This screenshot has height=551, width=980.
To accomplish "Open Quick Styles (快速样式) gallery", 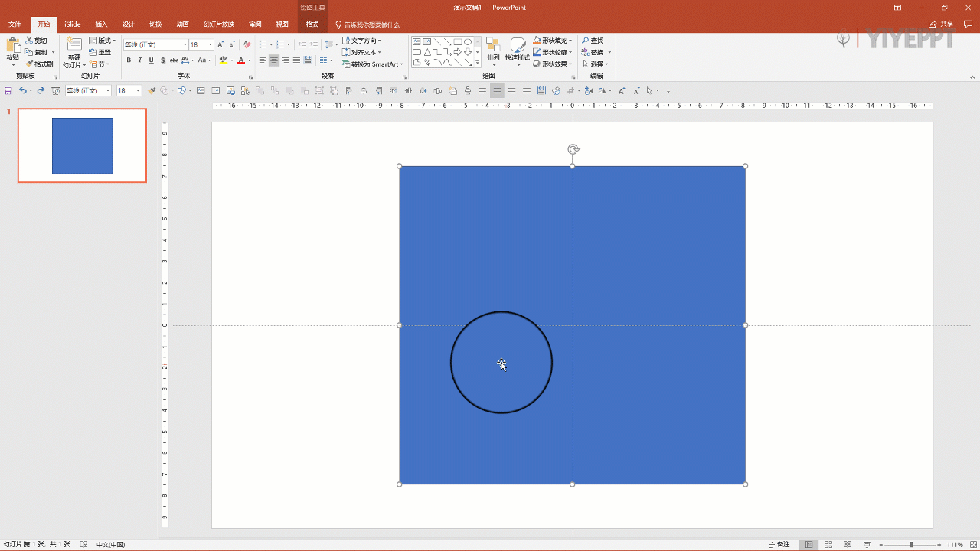I will [x=518, y=46].
